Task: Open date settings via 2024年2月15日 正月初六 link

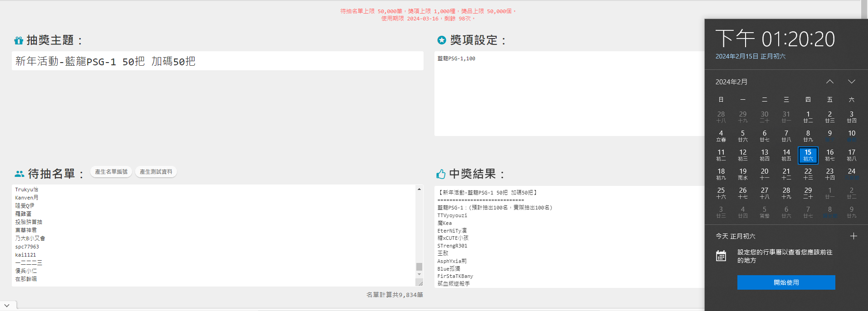Action: 751,56
